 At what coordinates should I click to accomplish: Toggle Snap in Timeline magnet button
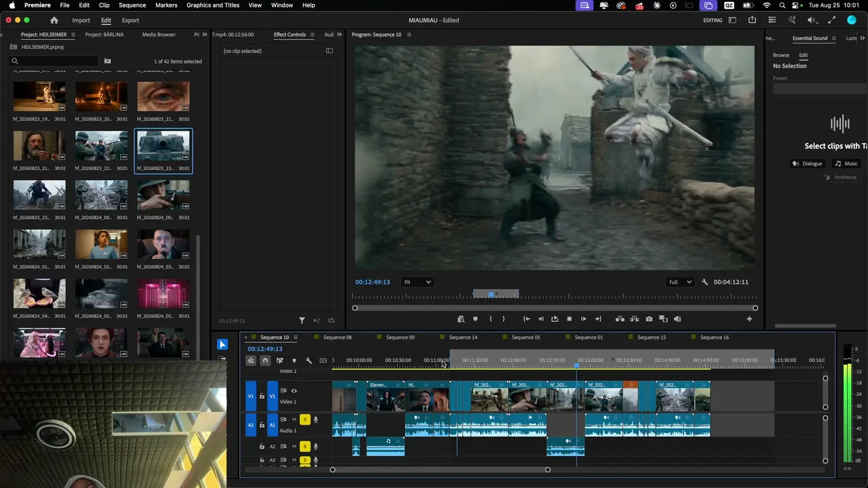click(265, 361)
